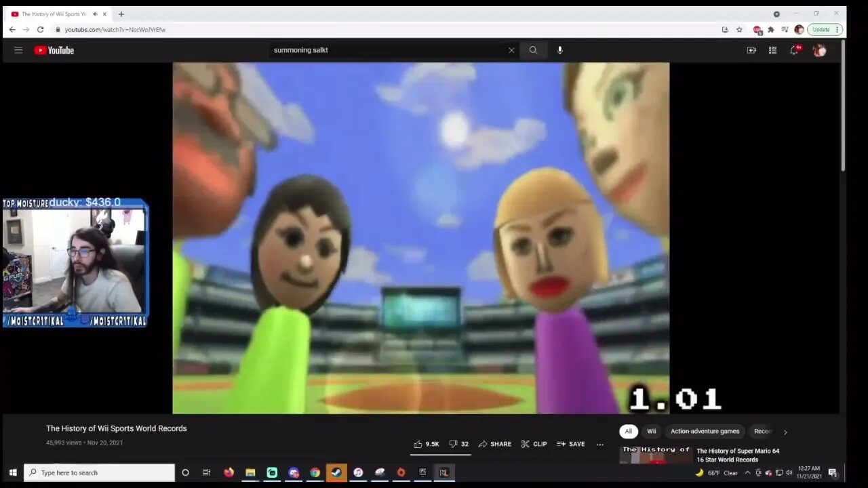Image resolution: width=868 pixels, height=488 pixels.
Task: Open Cortana circle icon
Action: [185, 472]
